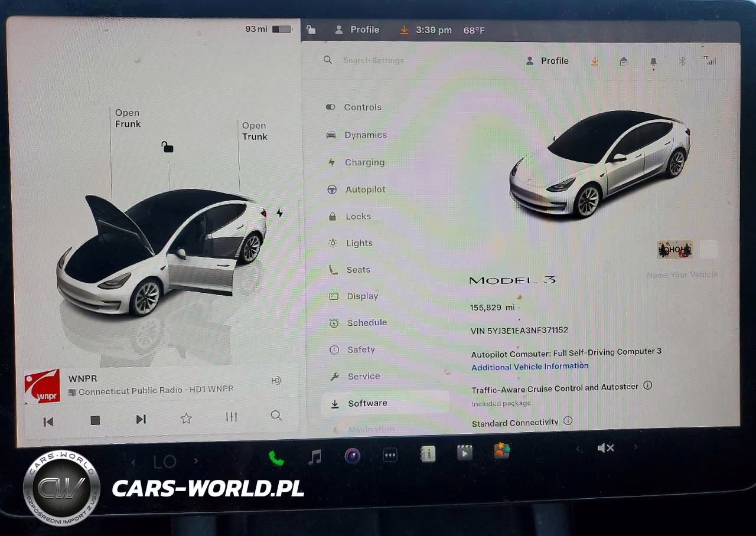This screenshot has height=536, width=756.
Task: Tap the lock icon in the top status bar
Action: pos(311,30)
